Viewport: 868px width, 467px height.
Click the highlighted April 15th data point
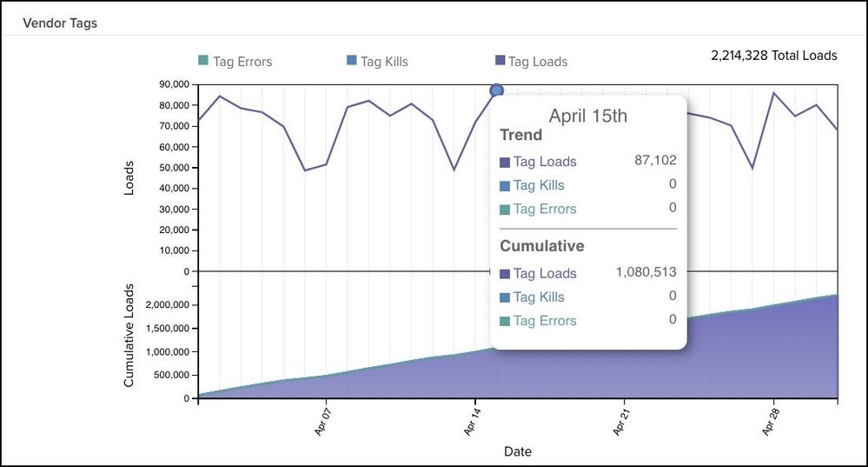click(x=497, y=90)
